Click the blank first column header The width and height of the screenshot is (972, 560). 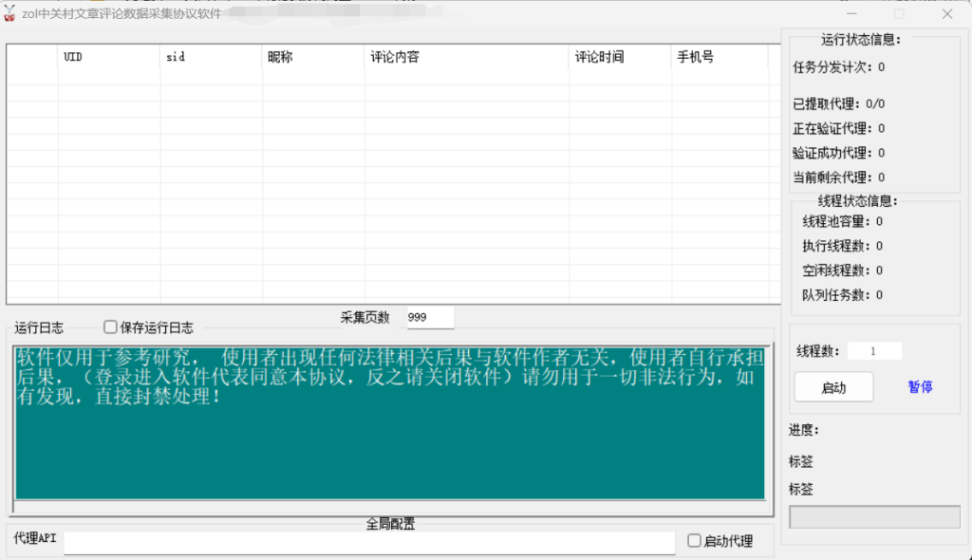coord(32,57)
